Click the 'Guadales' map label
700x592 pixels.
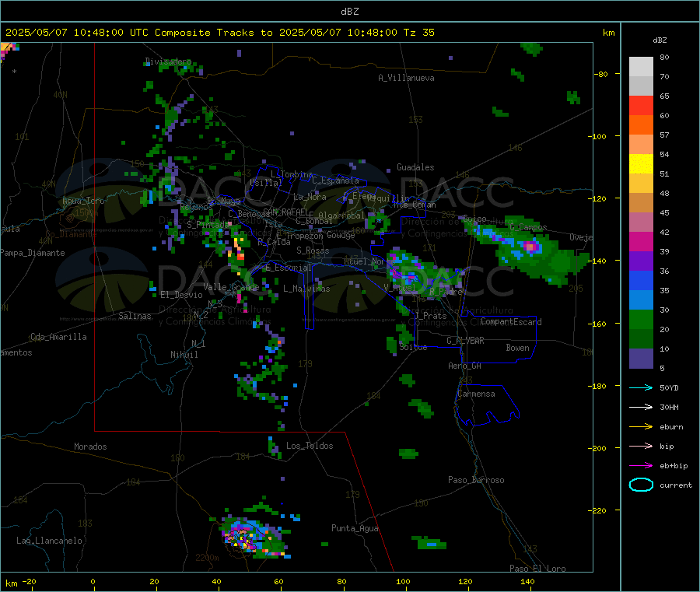click(x=415, y=167)
